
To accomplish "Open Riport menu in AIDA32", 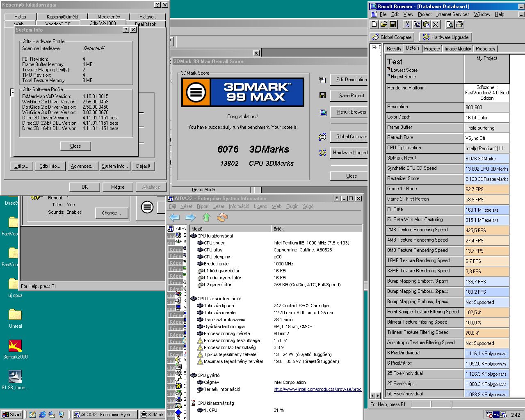I will (x=203, y=206).
